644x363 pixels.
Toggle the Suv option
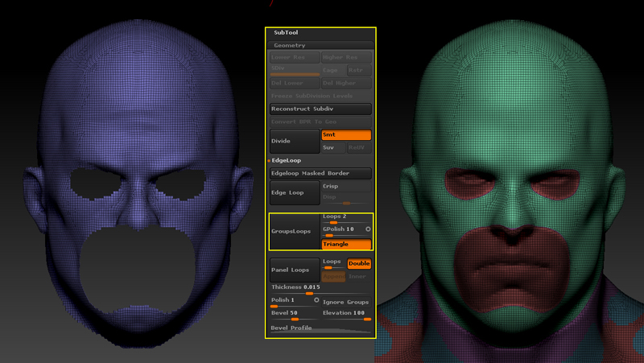pyautogui.click(x=333, y=147)
